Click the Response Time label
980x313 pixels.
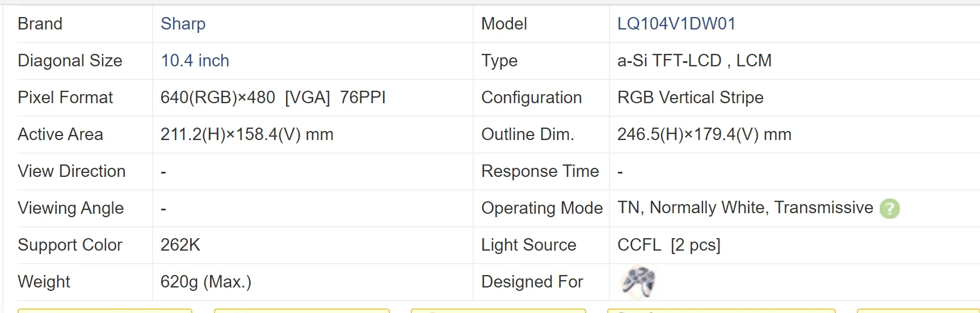coord(540,171)
